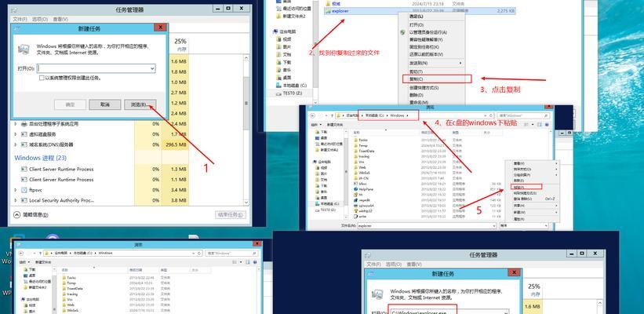Expand the ftpsvc process row
This screenshot has height=314, width=644.
click(x=16, y=190)
